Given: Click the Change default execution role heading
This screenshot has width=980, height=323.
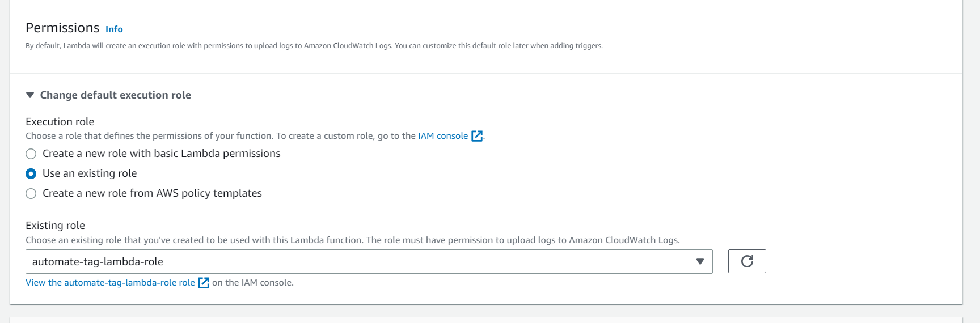Looking at the screenshot, I should click(115, 95).
